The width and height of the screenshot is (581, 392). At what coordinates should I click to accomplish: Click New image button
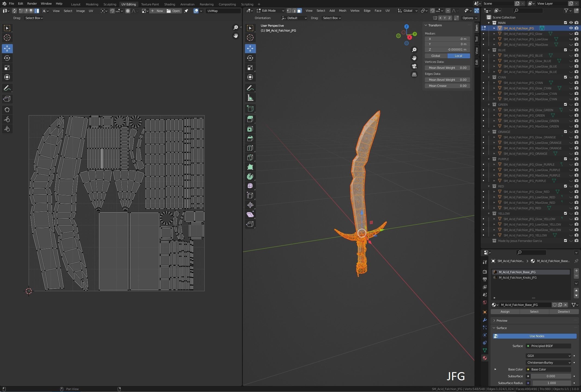pyautogui.click(x=157, y=11)
